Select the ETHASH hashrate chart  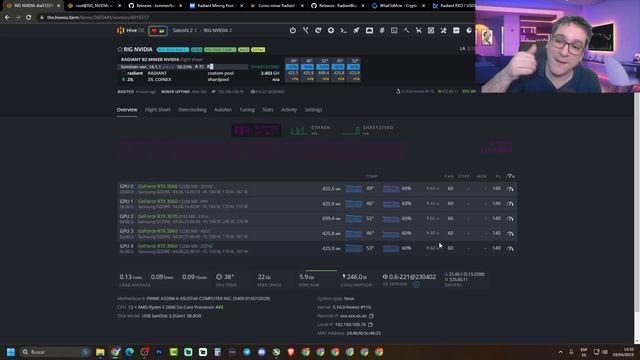[310, 130]
